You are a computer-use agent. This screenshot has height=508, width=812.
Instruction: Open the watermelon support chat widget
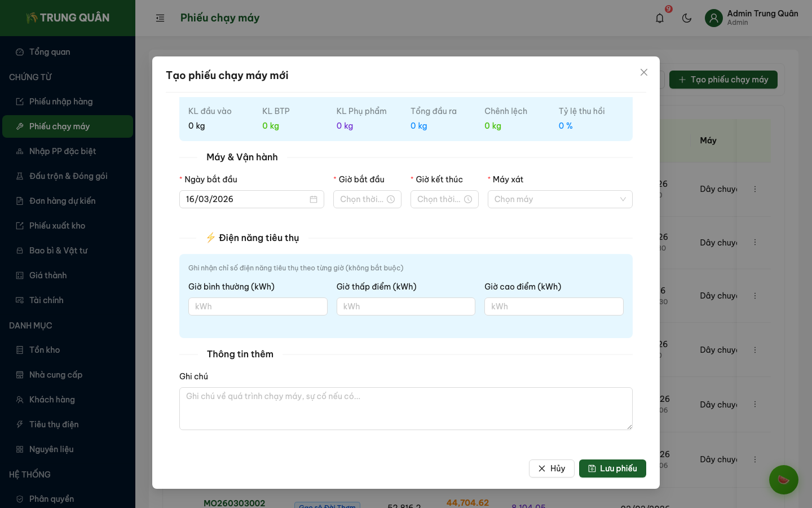784,480
